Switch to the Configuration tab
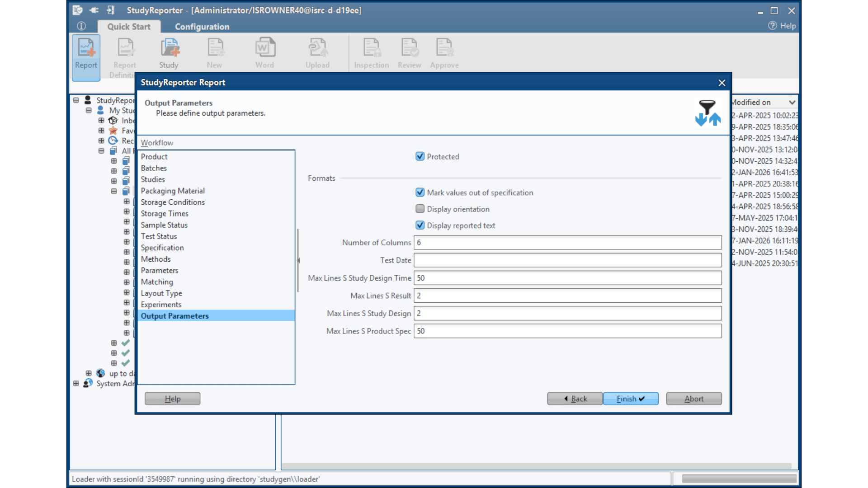868x488 pixels. tap(202, 27)
